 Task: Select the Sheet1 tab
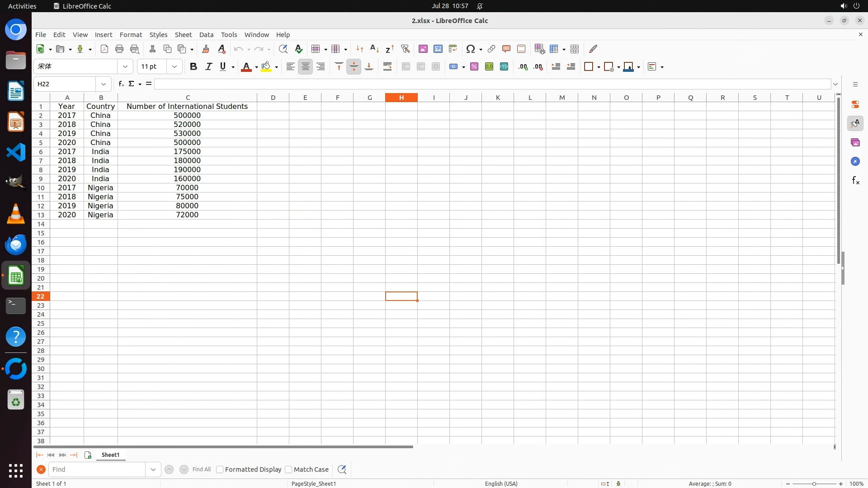[110, 455]
